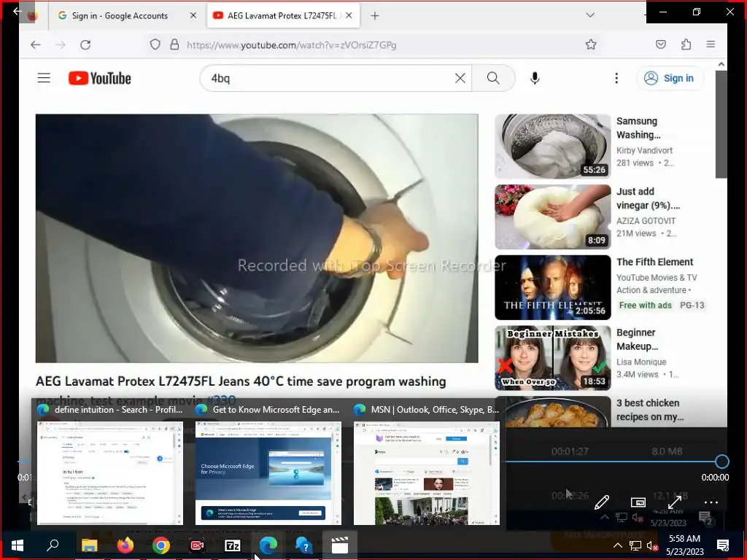This screenshot has width=747, height=560.
Task: Click the 'Free with ads' badge
Action: tap(645, 306)
